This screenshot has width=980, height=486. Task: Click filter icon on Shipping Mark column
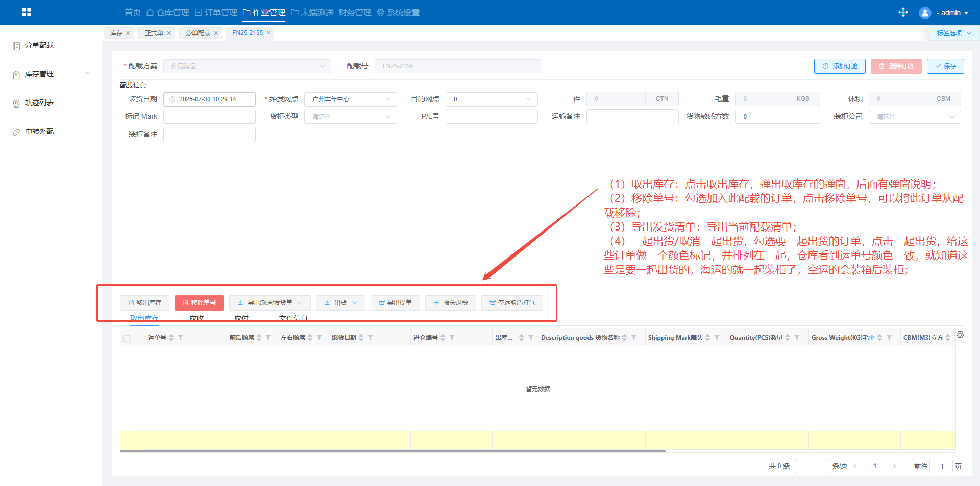(717, 338)
